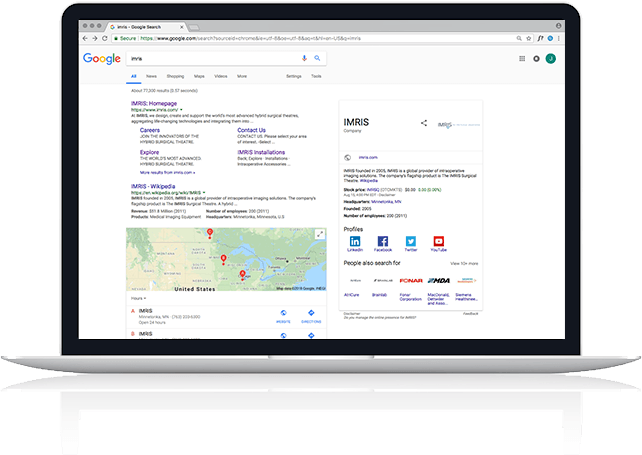Close the imris Google Search tab
Viewport: 642px width, 455px height.
coord(182,27)
